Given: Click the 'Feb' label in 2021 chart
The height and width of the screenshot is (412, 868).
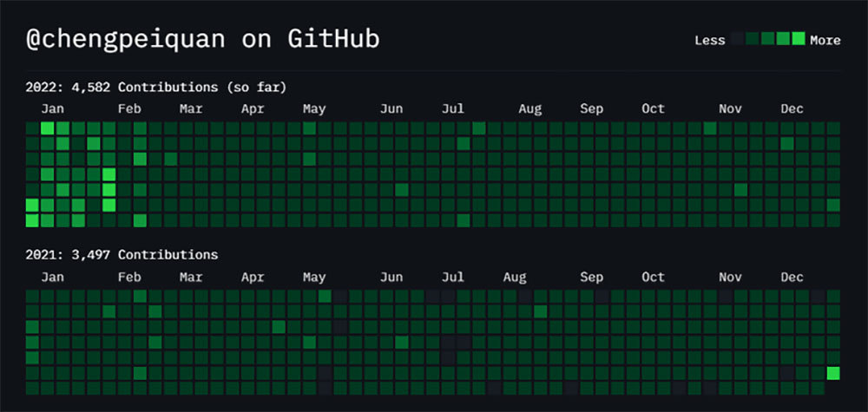Looking at the screenshot, I should tap(129, 277).
